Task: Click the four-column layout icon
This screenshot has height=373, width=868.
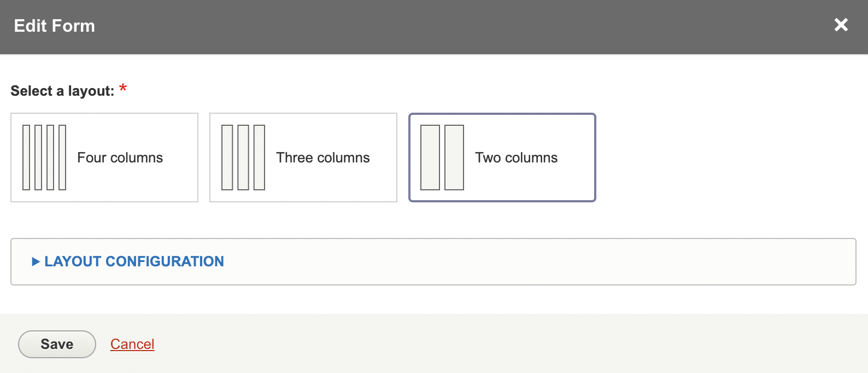Action: click(44, 158)
